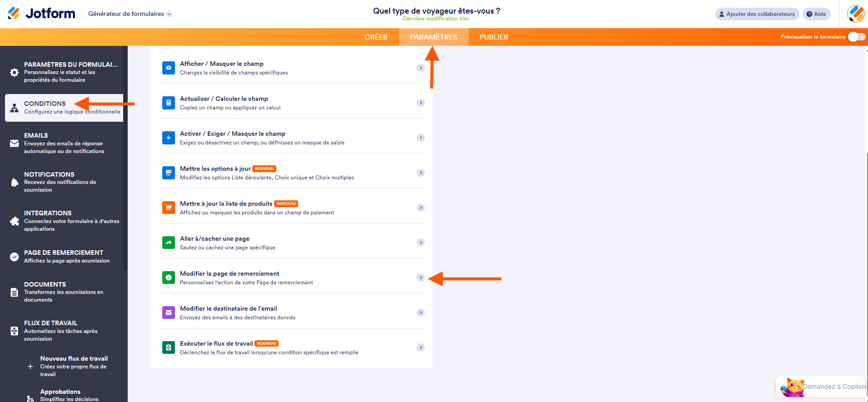Toggle Prévisualiser le formulaire switch
The width and height of the screenshot is (868, 402).
[x=857, y=37]
